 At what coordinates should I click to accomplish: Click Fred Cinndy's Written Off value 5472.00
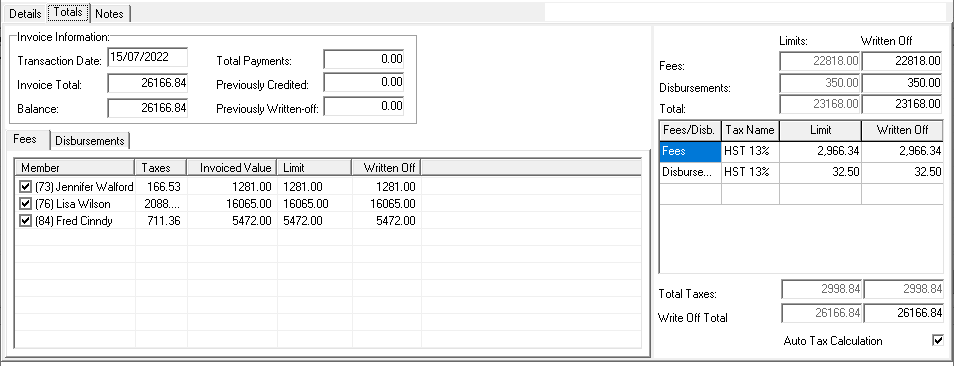pyautogui.click(x=395, y=222)
